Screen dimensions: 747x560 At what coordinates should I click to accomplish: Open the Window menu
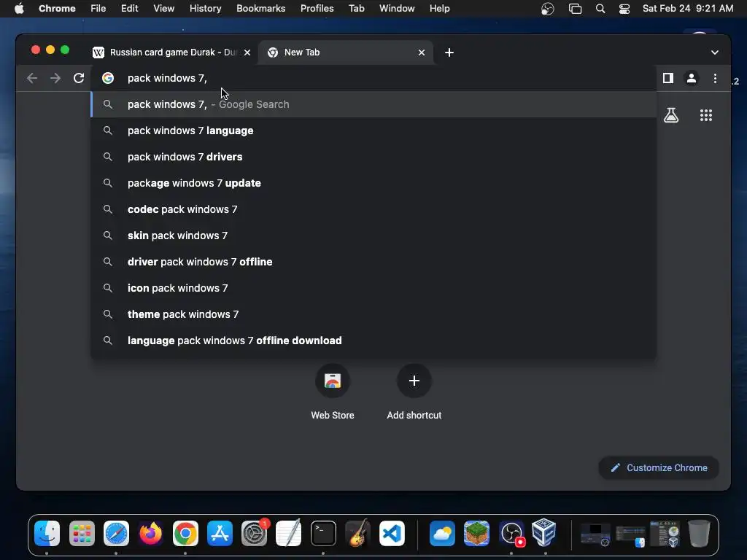[x=396, y=8]
